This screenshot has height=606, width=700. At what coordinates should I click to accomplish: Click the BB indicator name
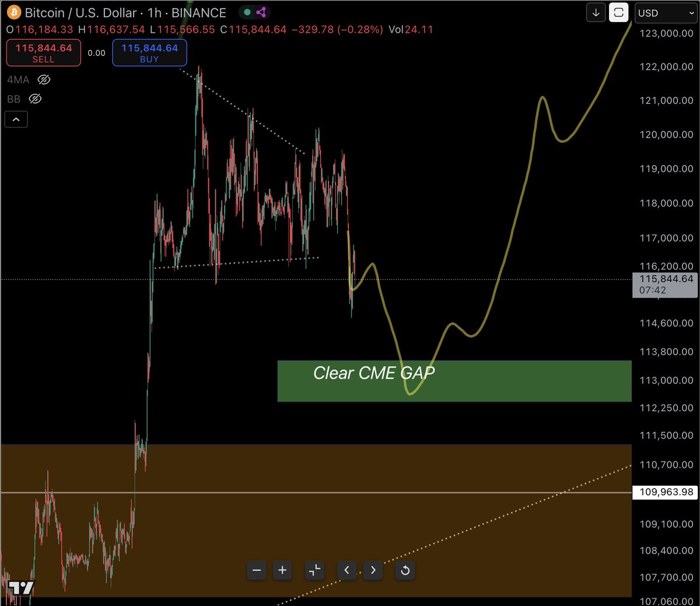13,99
